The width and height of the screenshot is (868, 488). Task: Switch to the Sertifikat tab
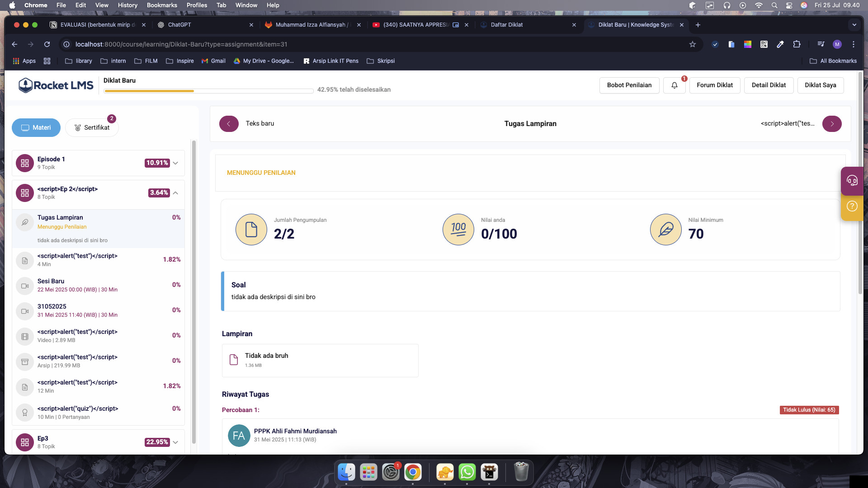tap(92, 128)
